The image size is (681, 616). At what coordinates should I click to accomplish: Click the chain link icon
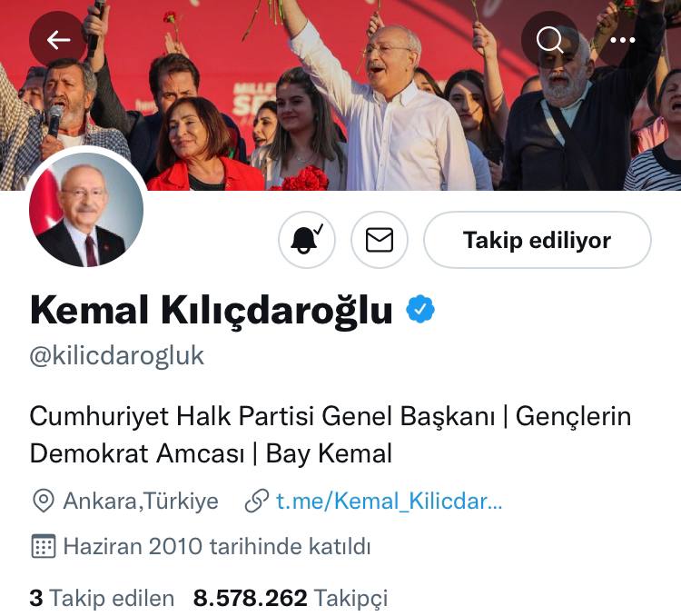tap(257, 501)
